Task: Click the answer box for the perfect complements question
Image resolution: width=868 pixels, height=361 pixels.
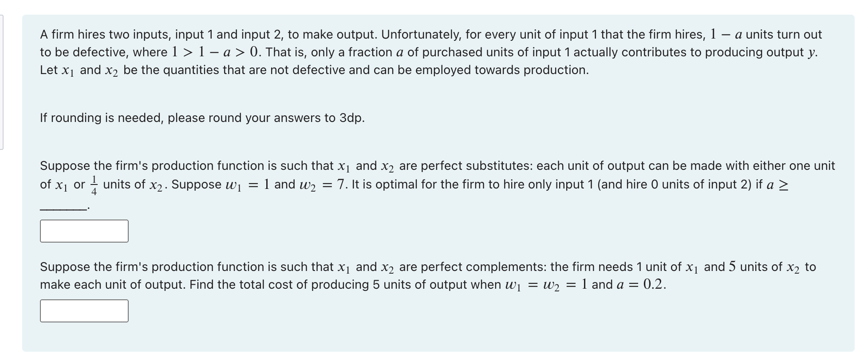Action: tap(84, 311)
